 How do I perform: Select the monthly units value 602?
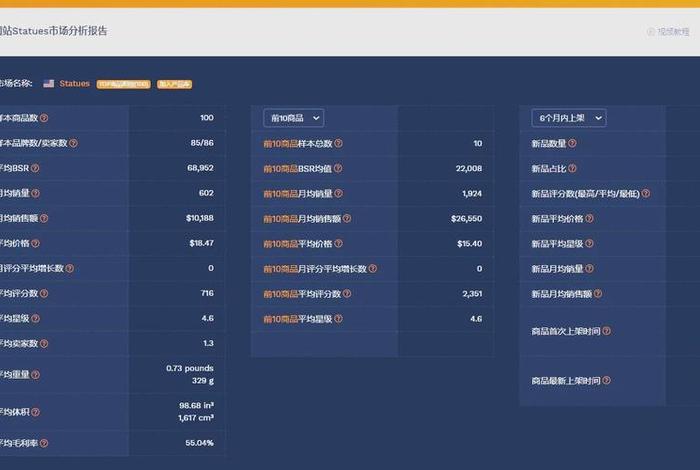pos(206,193)
